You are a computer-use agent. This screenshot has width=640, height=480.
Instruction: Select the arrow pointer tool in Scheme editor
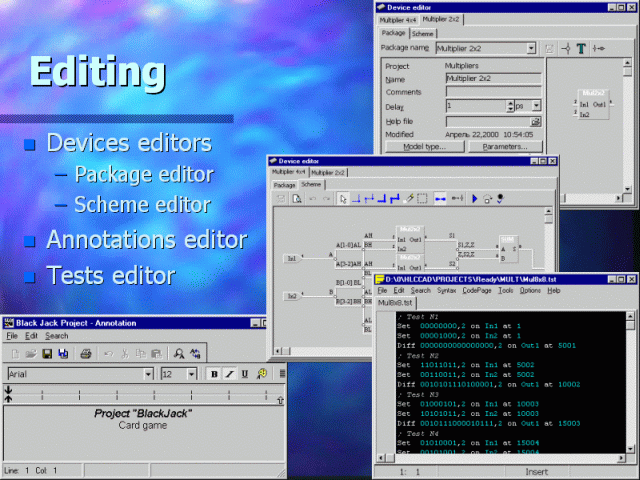343,198
